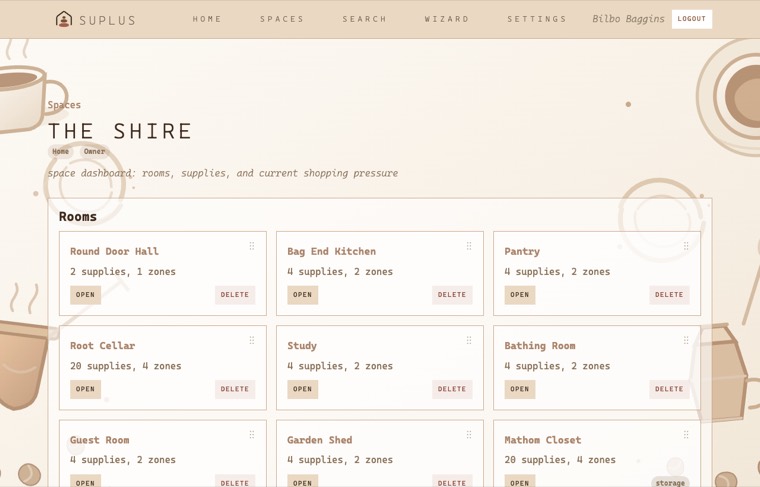
Task: Click the Logout button
Action: coord(692,19)
